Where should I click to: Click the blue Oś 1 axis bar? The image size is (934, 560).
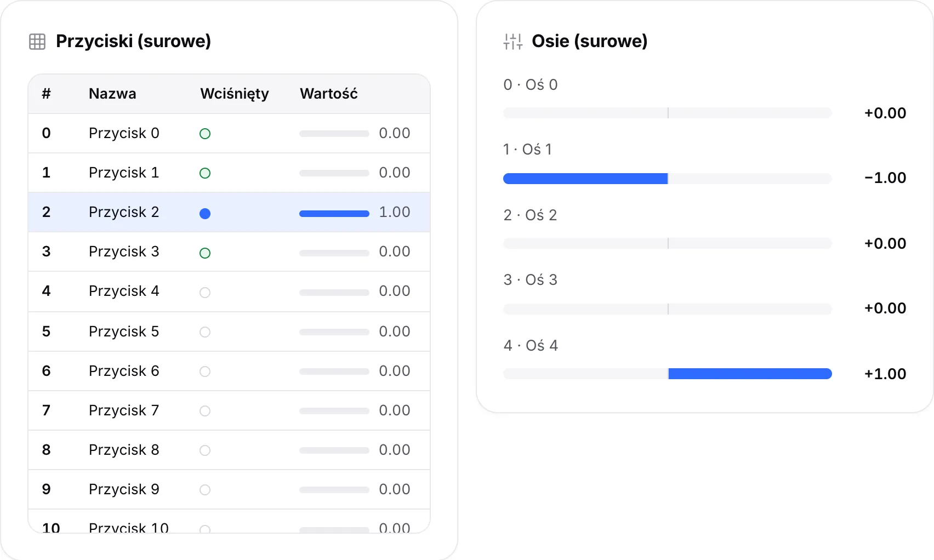click(x=585, y=179)
